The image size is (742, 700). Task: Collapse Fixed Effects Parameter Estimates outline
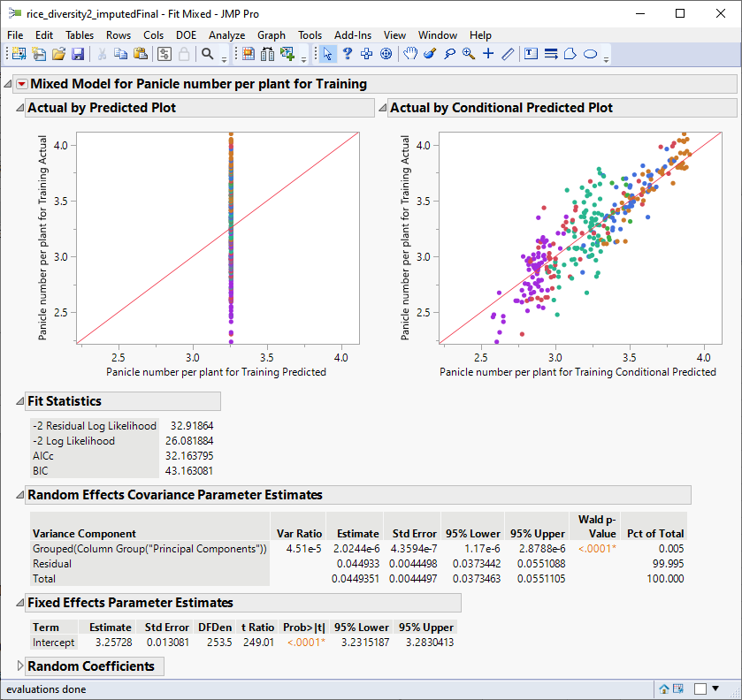point(20,603)
